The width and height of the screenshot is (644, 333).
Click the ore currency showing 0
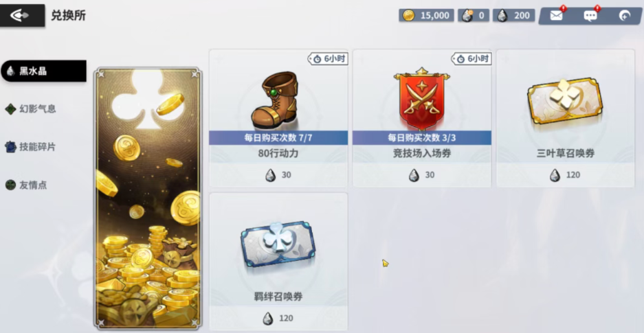point(473,16)
